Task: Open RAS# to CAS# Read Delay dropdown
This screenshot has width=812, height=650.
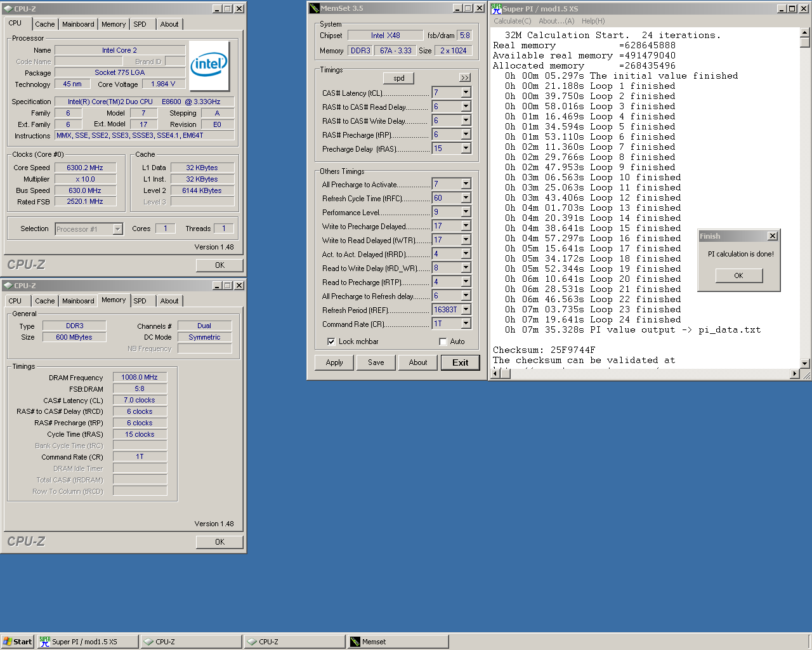Action: click(x=466, y=107)
